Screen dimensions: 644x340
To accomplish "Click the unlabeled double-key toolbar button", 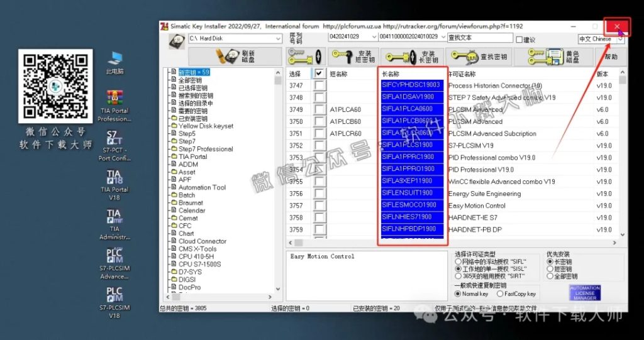I will pyautogui.click(x=306, y=57).
